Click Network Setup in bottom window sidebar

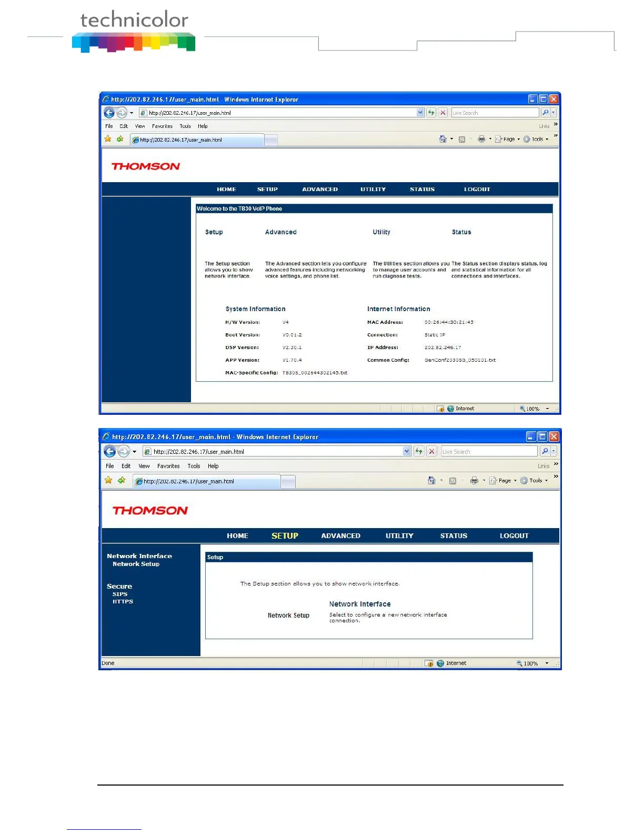pos(136,564)
